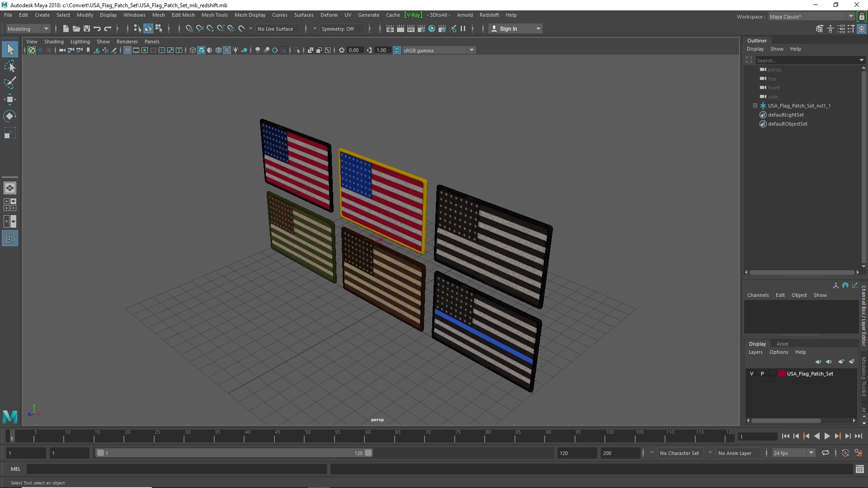Open the Channels menu in Channel Box
868x488 pixels.
[758, 295]
